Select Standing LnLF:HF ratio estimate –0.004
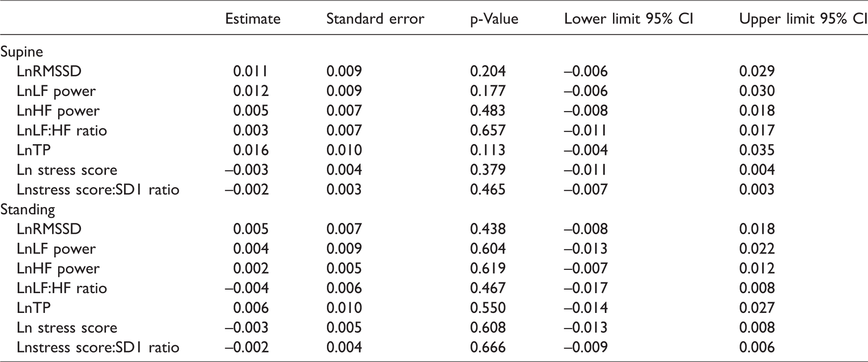The width and height of the screenshot is (868, 362). tap(247, 288)
